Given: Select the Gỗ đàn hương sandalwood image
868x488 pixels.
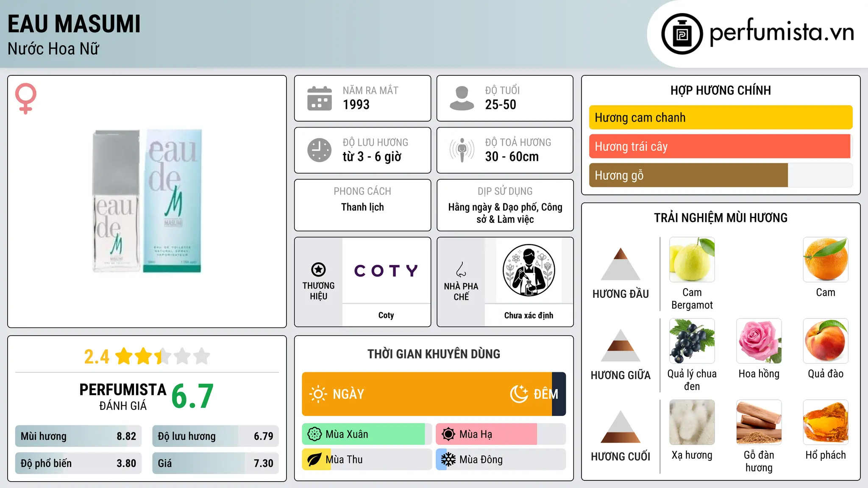Looking at the screenshot, I should coord(759,422).
